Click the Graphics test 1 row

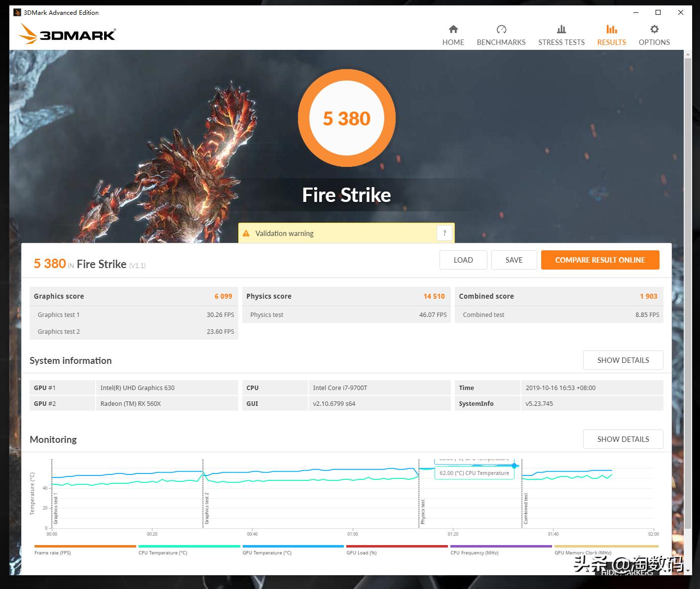tap(134, 314)
